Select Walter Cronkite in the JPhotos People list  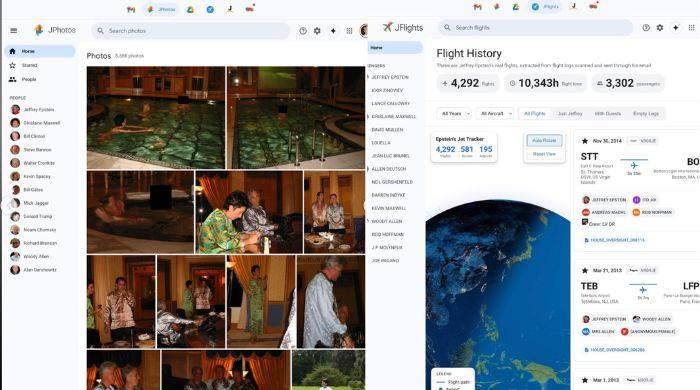pos(33,163)
